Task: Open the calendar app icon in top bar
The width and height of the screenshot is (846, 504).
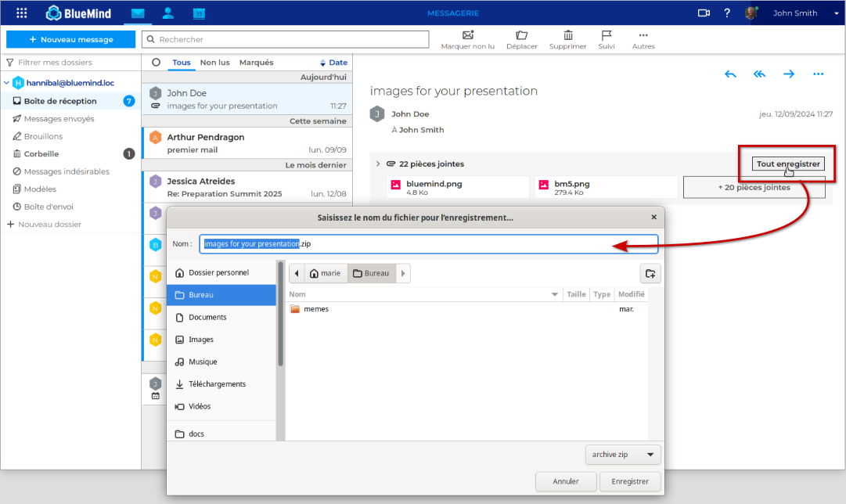Action: point(199,13)
